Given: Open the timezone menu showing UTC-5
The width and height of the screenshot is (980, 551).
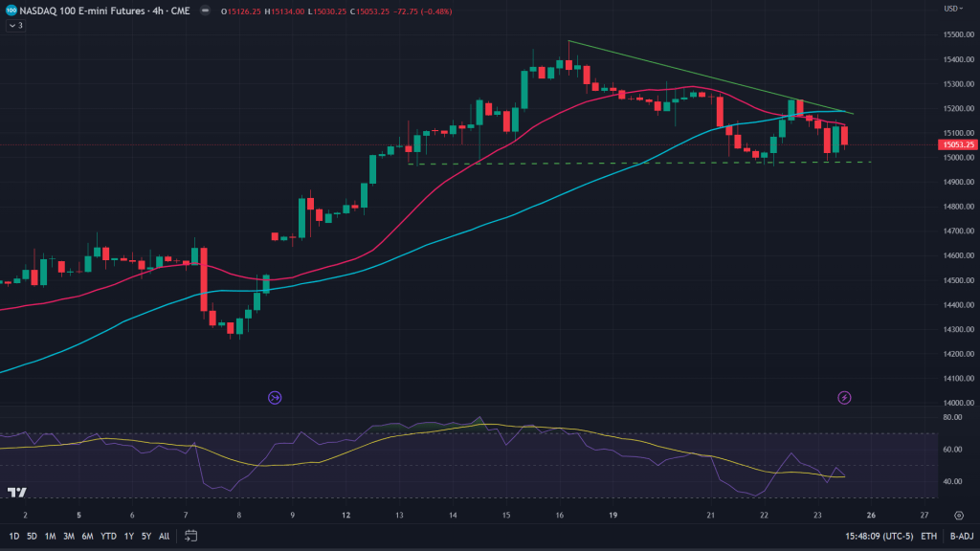Looking at the screenshot, I should 878,536.
